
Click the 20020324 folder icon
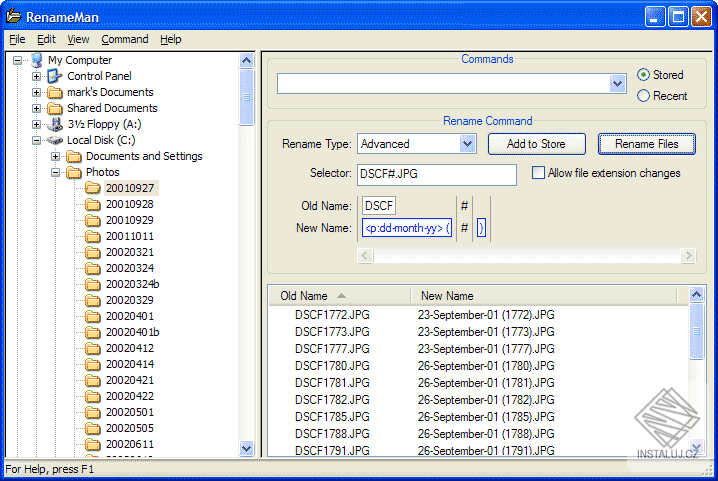93,268
